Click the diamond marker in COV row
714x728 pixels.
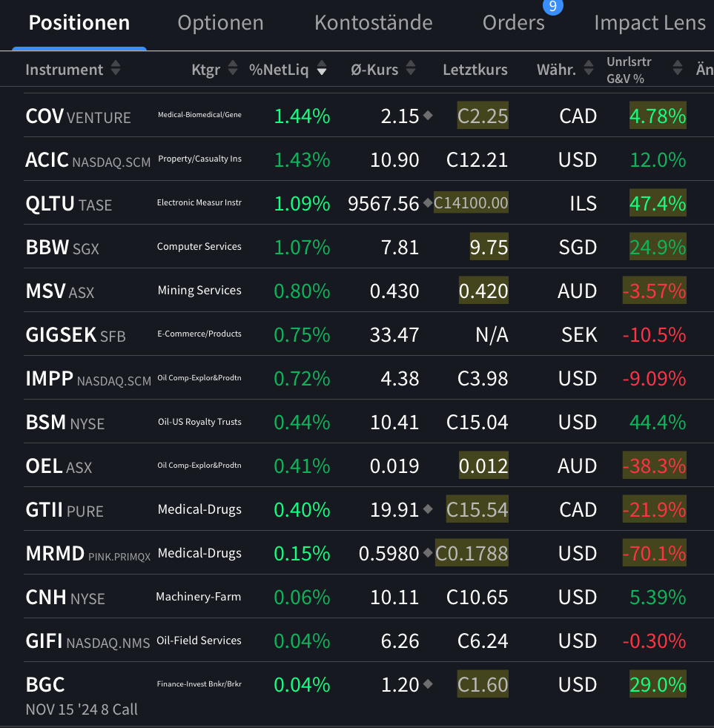pos(428,115)
